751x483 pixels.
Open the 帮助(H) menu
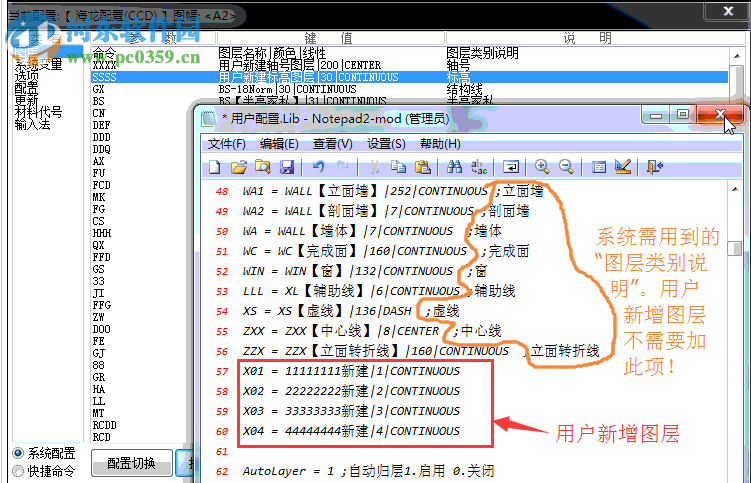coord(440,144)
